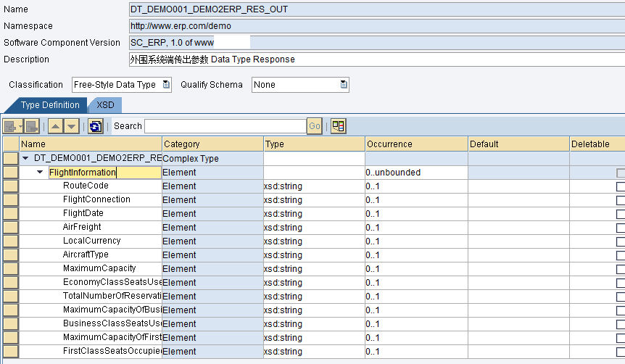
Task: Collapse the FlightInformation node
Action: coord(40,173)
